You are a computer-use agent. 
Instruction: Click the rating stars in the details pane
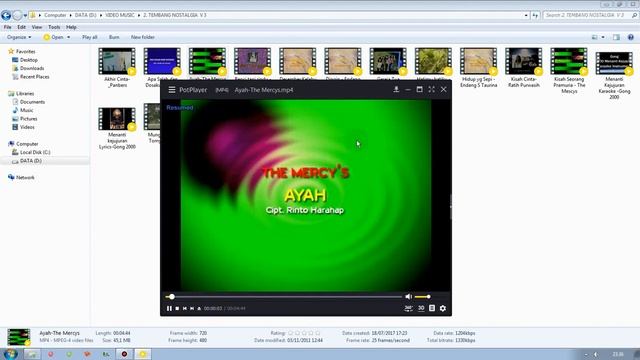tap(304, 333)
